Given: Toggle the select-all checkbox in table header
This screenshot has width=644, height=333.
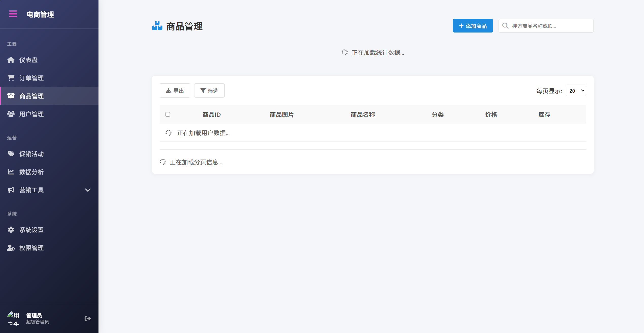Looking at the screenshot, I should click(168, 114).
